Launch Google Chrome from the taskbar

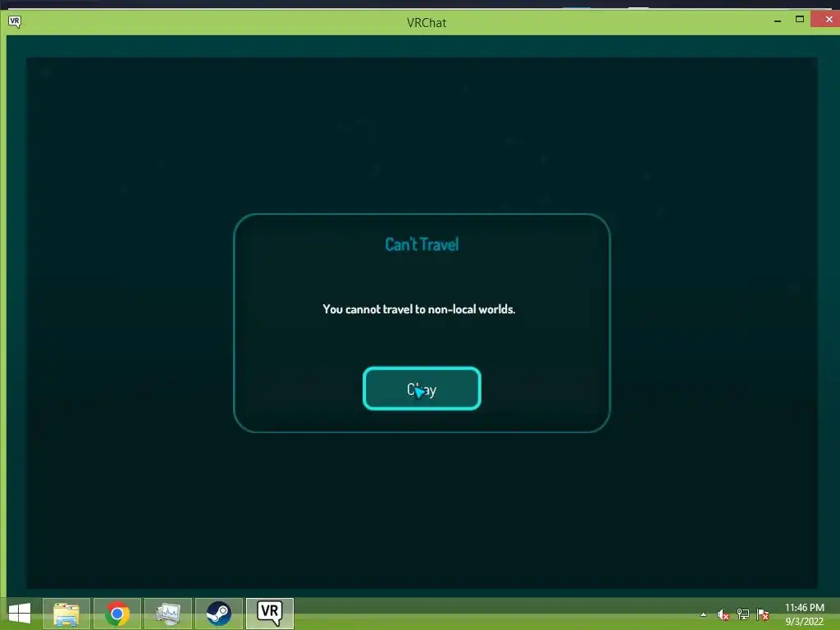pyautogui.click(x=117, y=614)
